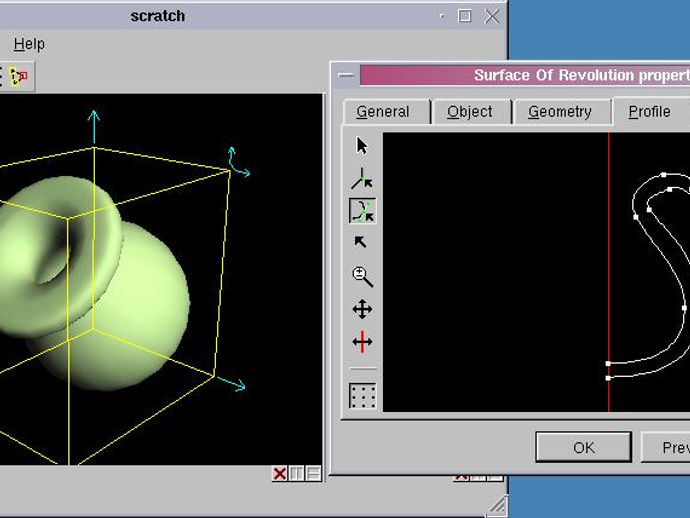Viewport: 690px width, 518px height.
Task: Open the Object tab
Action: click(470, 112)
